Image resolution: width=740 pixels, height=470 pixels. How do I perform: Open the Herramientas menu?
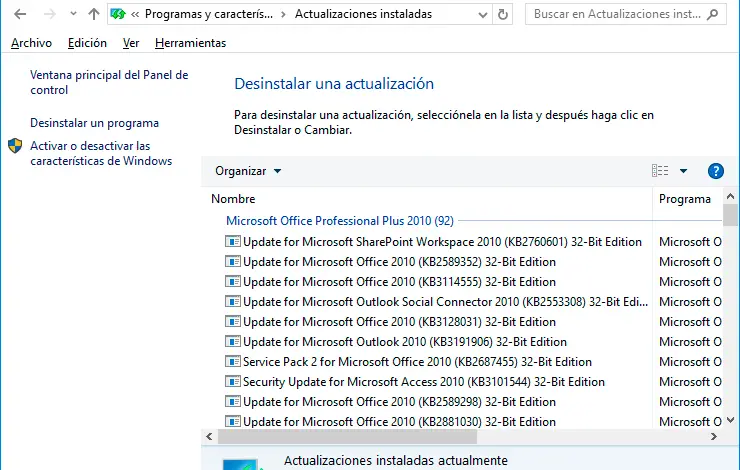pyautogui.click(x=190, y=43)
